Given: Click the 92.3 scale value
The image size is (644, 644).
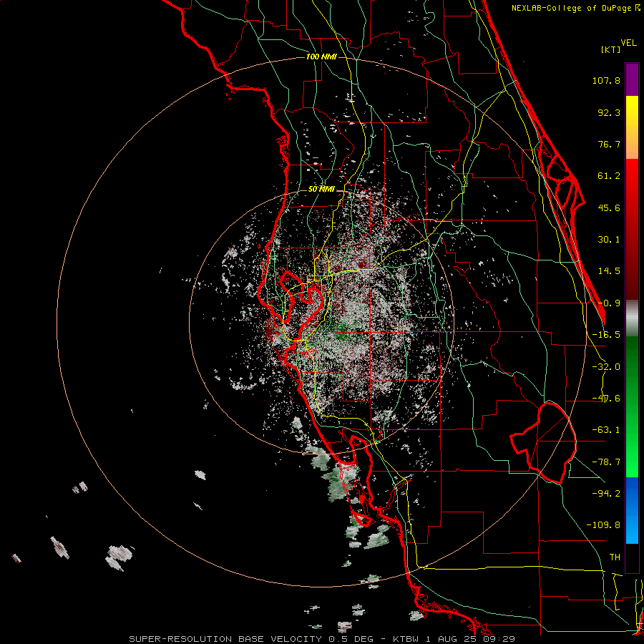Looking at the screenshot, I should point(609,112).
